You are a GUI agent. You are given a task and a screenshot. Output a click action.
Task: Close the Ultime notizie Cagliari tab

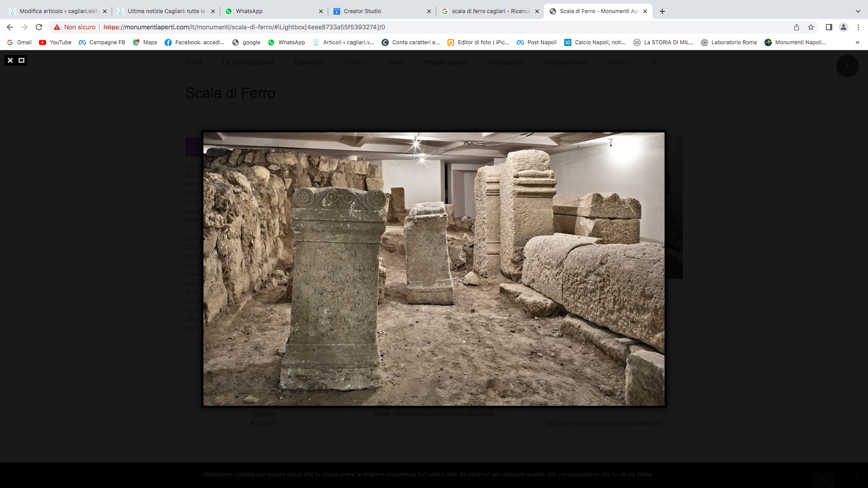tap(213, 11)
